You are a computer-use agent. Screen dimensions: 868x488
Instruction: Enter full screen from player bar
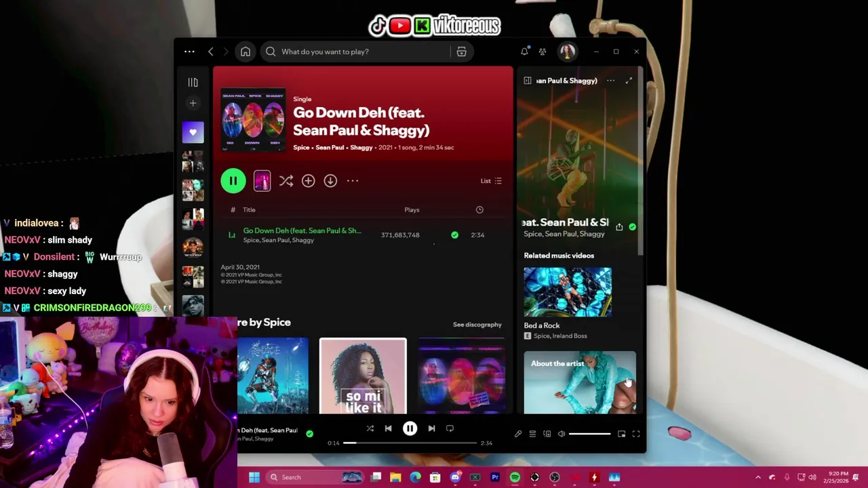(x=636, y=434)
